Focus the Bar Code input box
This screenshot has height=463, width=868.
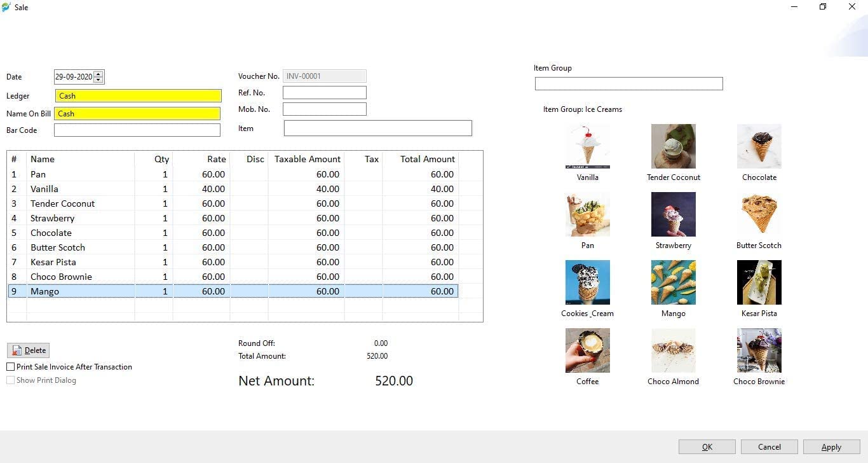(137, 130)
